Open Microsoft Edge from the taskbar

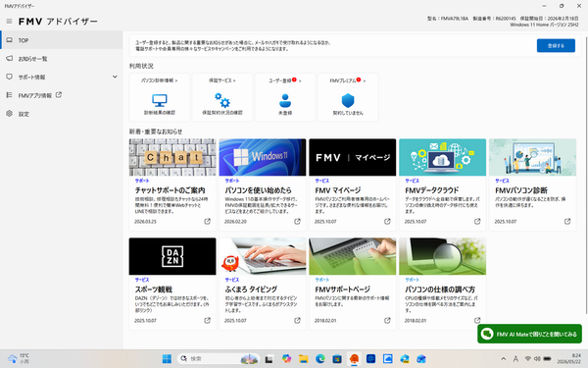[320, 359]
